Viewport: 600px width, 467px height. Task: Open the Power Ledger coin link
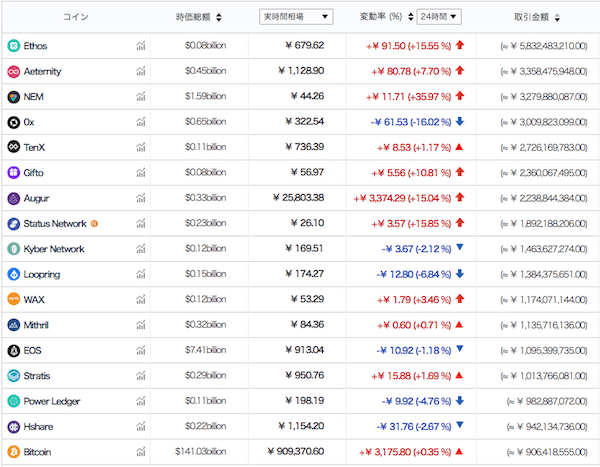[x=52, y=401]
